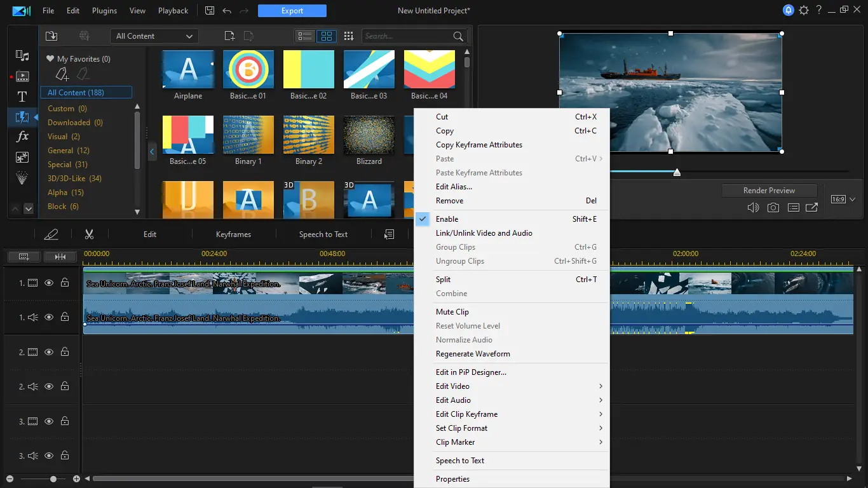The width and height of the screenshot is (868, 488).
Task: Switch library to details list view
Action: (305, 36)
